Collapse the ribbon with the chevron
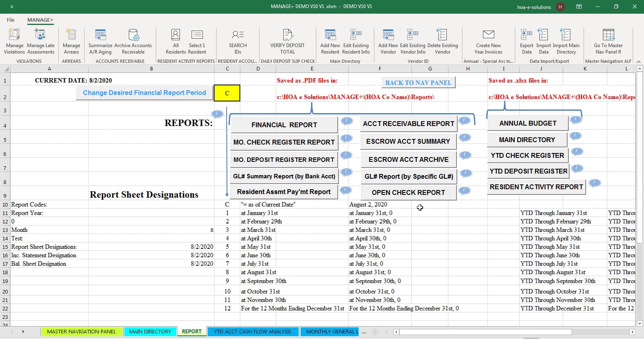The width and height of the screenshot is (644, 339). [x=638, y=62]
